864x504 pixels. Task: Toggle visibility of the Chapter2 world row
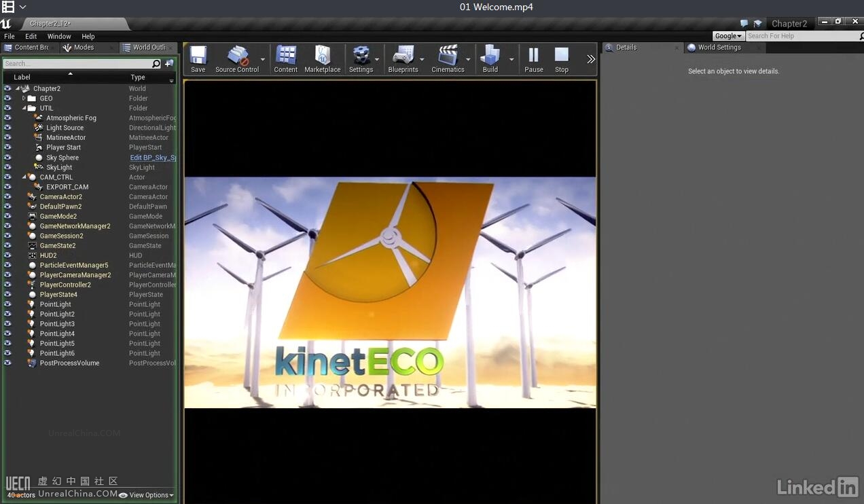click(7, 88)
